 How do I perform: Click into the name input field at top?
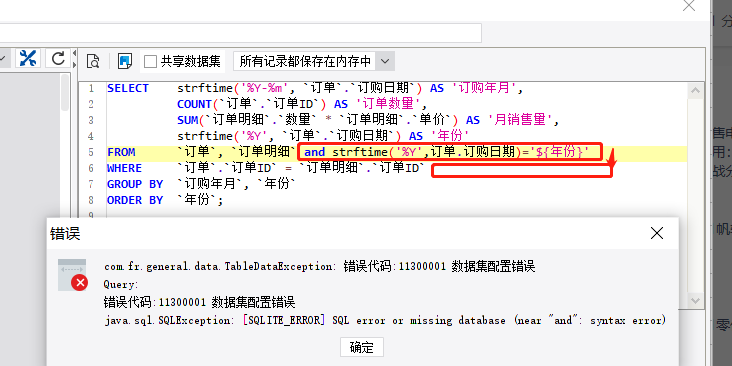240,33
